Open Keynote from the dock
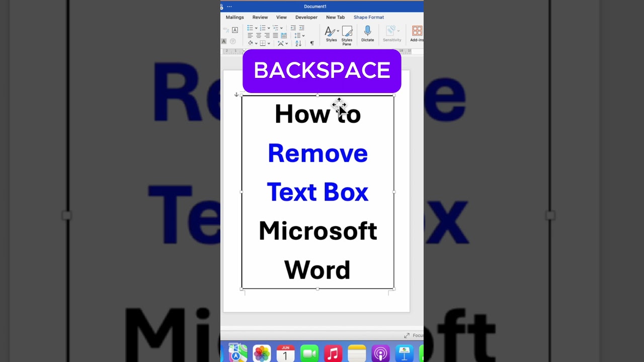The image size is (644, 362). (x=404, y=353)
